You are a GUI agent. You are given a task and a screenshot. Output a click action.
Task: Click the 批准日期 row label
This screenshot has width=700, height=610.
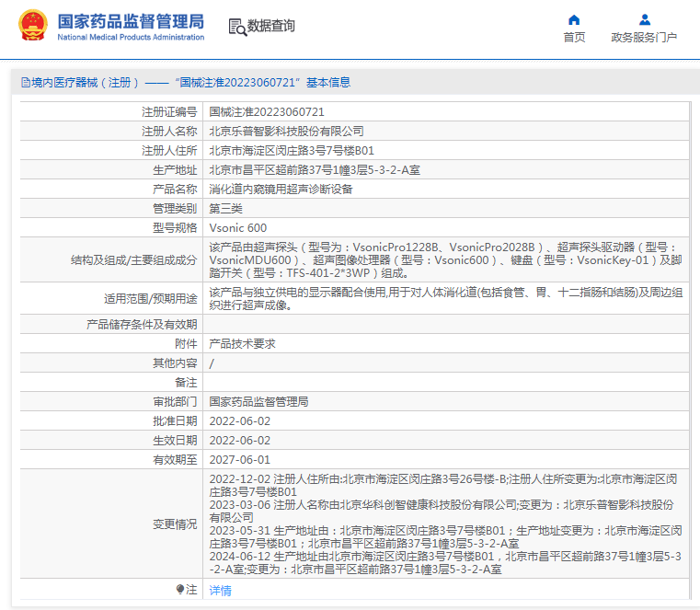(x=175, y=421)
